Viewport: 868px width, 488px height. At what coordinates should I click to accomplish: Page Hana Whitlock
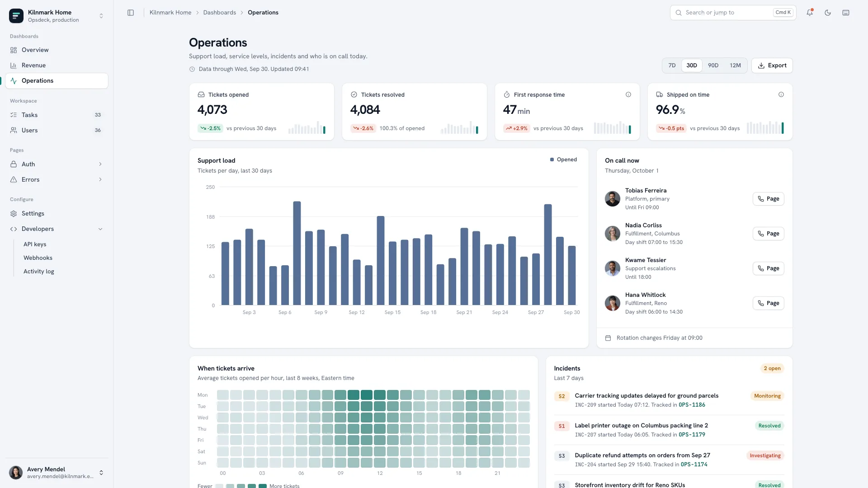click(768, 303)
